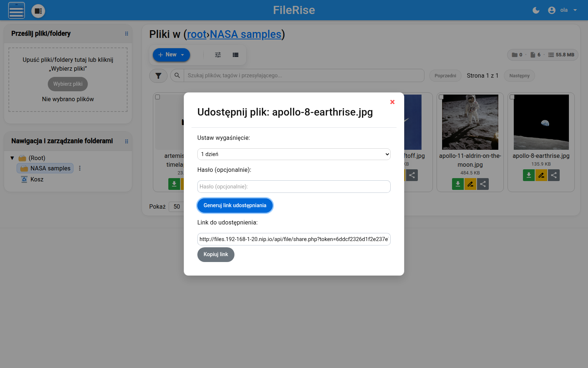Image resolution: width=588 pixels, height=368 pixels.
Task: Share apollo-11-aldrin-on-the-moon.jpg
Action: pyautogui.click(x=483, y=184)
